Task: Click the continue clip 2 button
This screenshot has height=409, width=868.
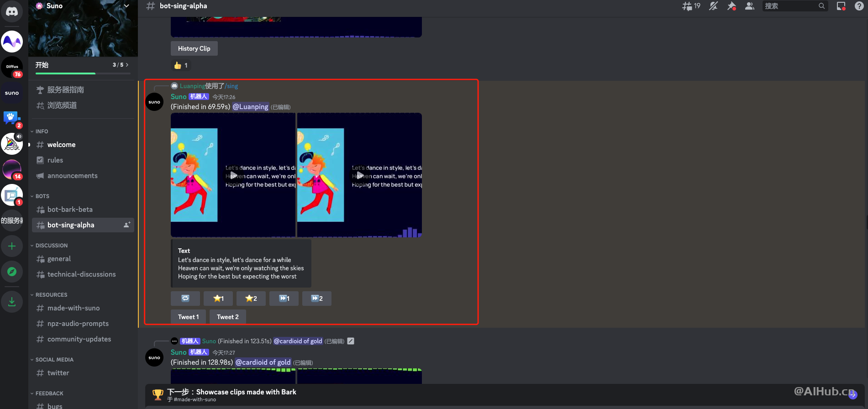Action: click(x=317, y=299)
